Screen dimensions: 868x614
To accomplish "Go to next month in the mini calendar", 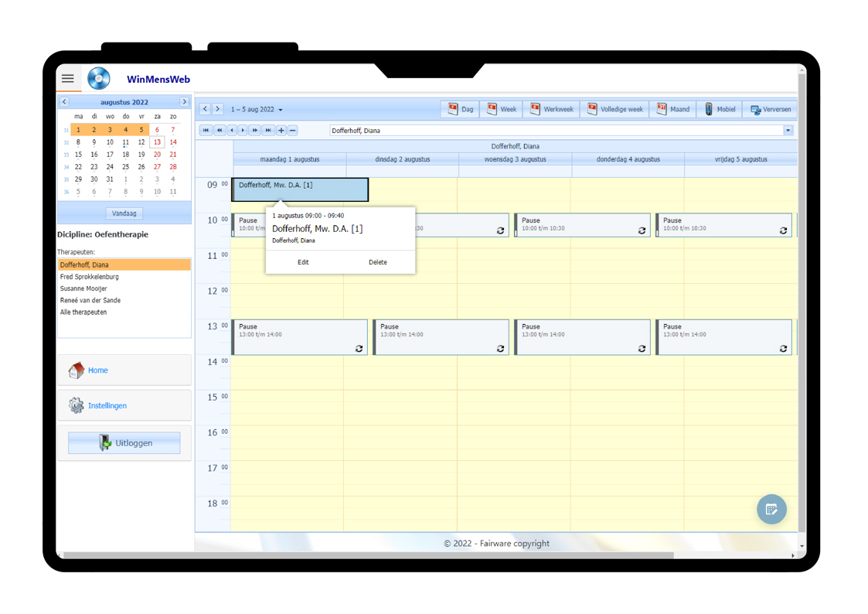I will 185,101.
